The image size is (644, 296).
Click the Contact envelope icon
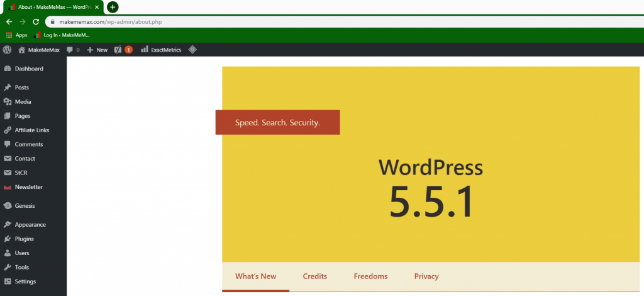8,159
